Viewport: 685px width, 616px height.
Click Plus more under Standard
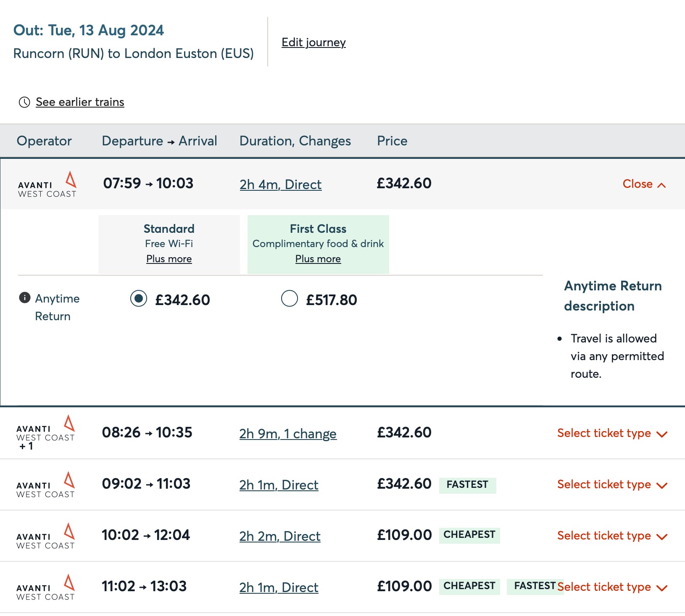click(x=169, y=259)
